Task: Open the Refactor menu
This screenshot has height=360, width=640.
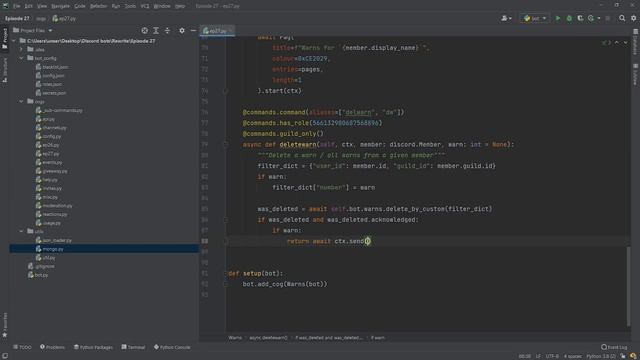Action: 98,6
